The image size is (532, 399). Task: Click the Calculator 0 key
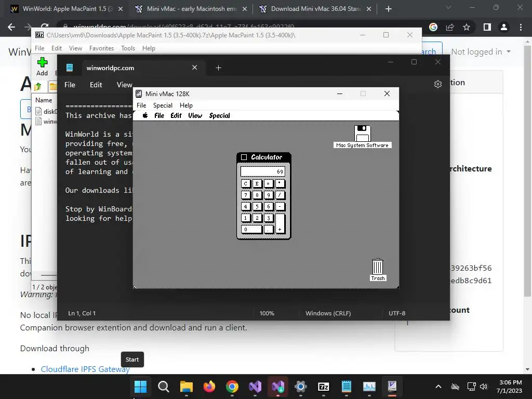click(251, 229)
